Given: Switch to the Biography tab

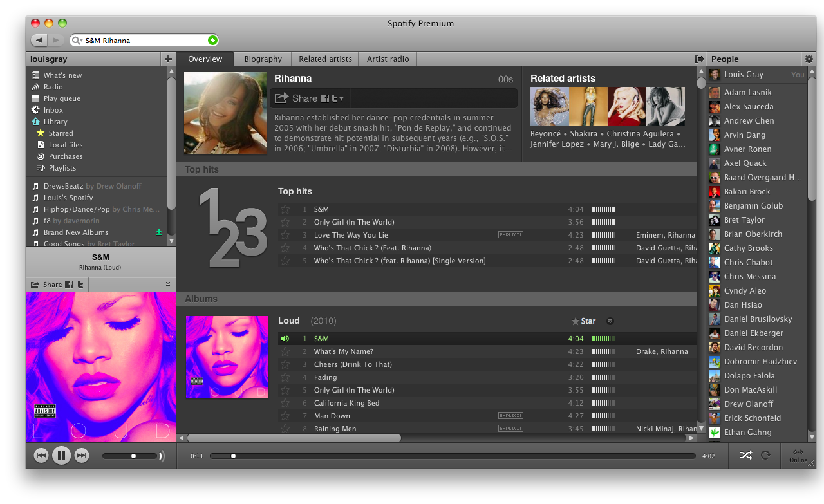Looking at the screenshot, I should tap(263, 59).
